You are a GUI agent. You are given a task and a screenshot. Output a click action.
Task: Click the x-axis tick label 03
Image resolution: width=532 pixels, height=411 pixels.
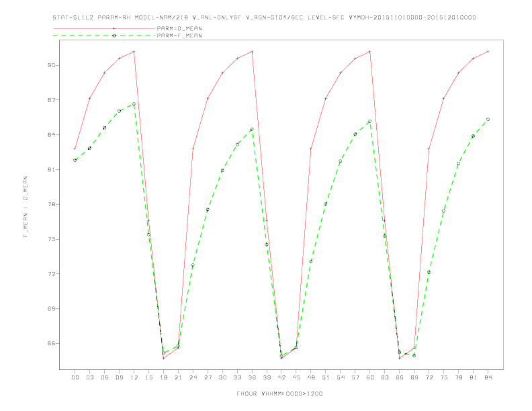[89, 377]
